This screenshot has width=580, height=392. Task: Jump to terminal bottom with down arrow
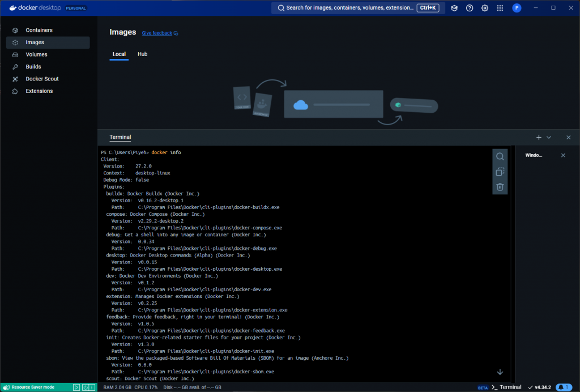pos(500,372)
